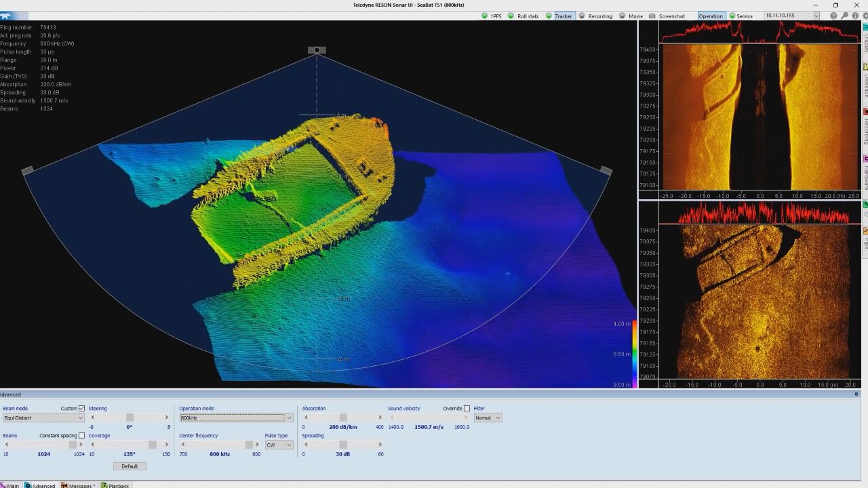Open the Pulse type CW dropdown
Screen dimensions: 868x488
pyautogui.click(x=279, y=445)
